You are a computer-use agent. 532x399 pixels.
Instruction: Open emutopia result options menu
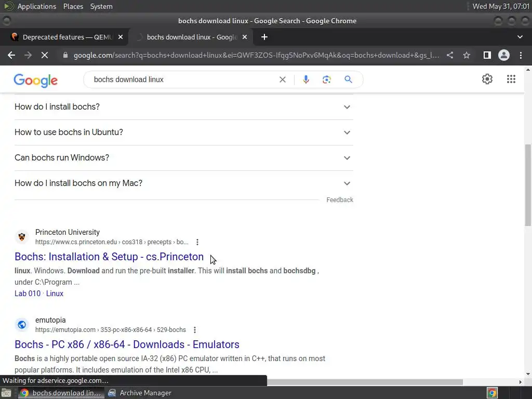coord(194,330)
